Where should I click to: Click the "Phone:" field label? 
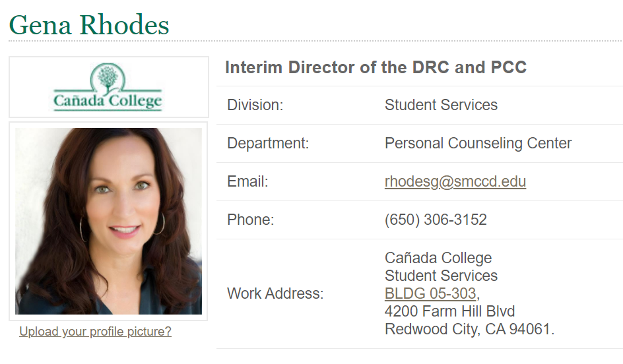(x=250, y=220)
